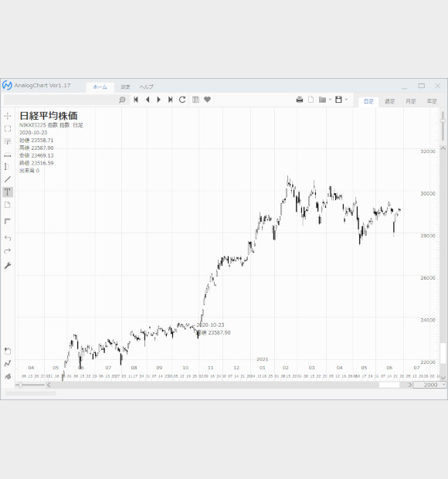Expand the open folder dropdown arrow

[330, 100]
